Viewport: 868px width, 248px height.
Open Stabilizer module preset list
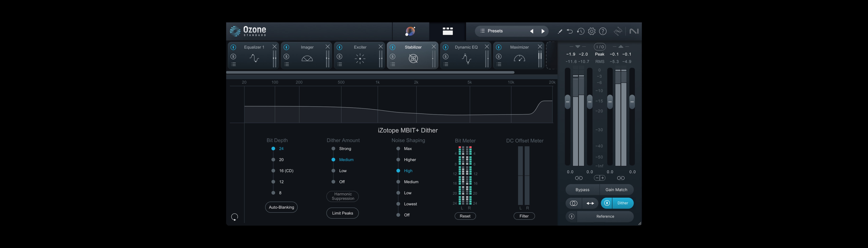click(x=393, y=64)
